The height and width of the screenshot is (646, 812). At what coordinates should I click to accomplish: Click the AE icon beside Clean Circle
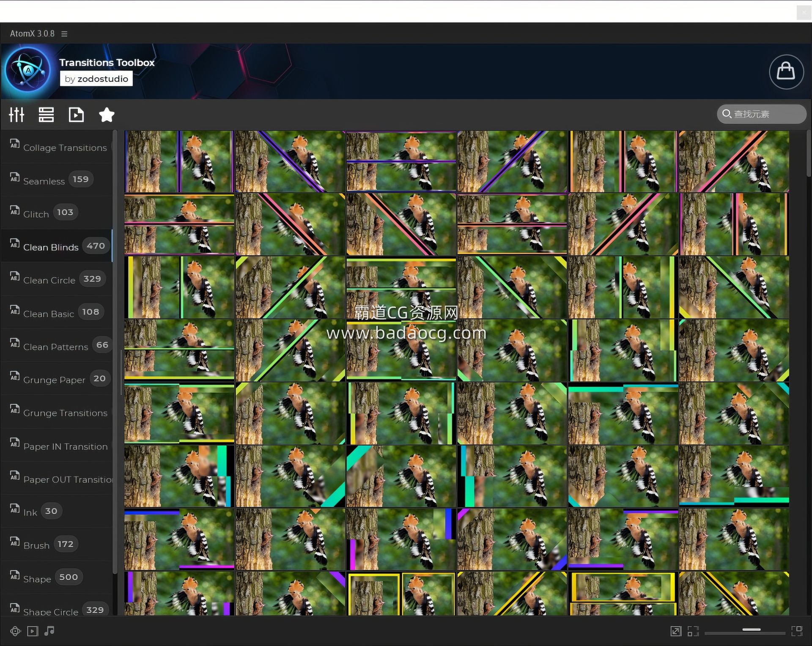click(15, 276)
